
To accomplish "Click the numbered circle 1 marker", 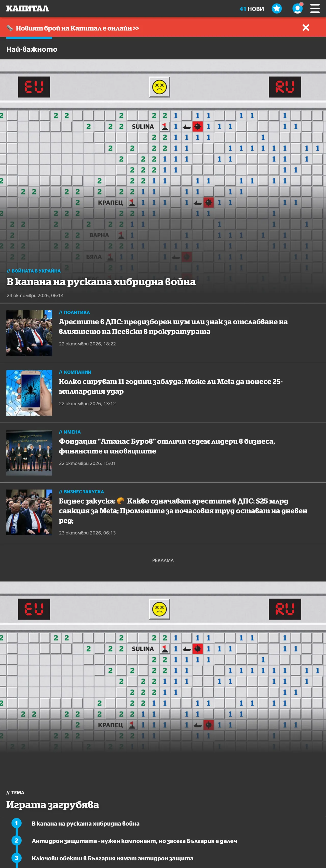I will (x=17, y=823).
